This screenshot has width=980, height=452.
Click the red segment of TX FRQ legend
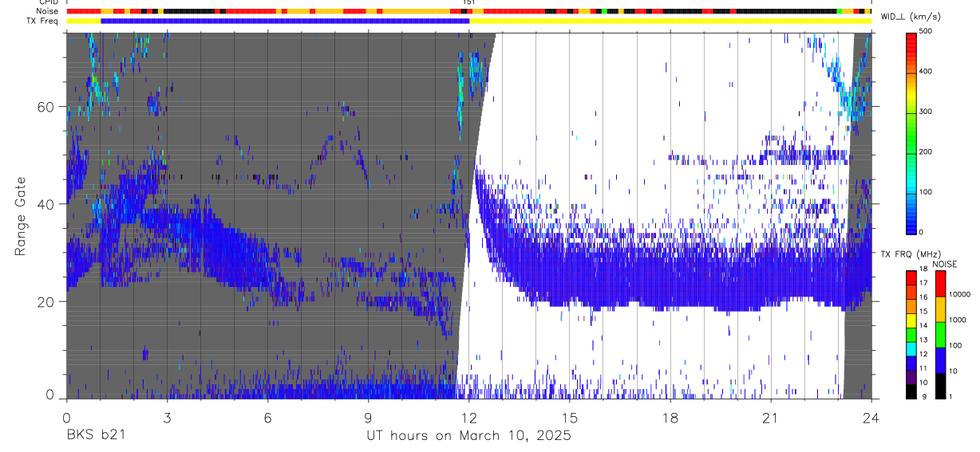click(911, 277)
